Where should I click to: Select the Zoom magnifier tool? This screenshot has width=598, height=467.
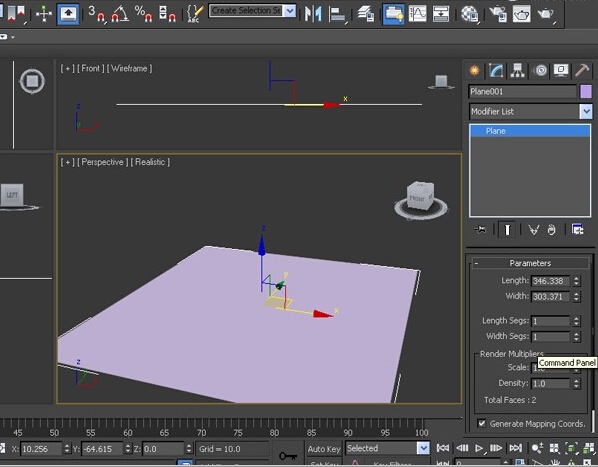(537, 448)
